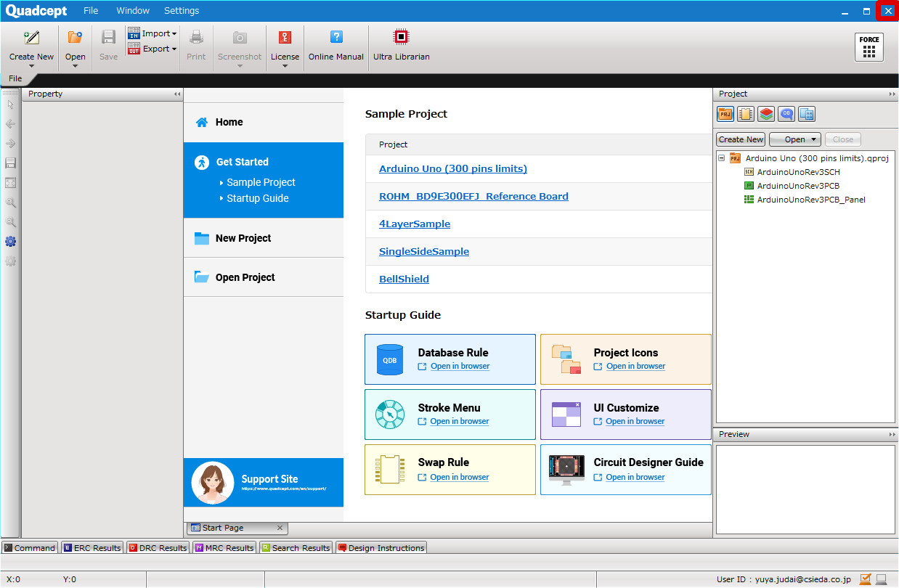The height and width of the screenshot is (588, 899).
Task: Select the File ribbon tab
Action: point(15,78)
